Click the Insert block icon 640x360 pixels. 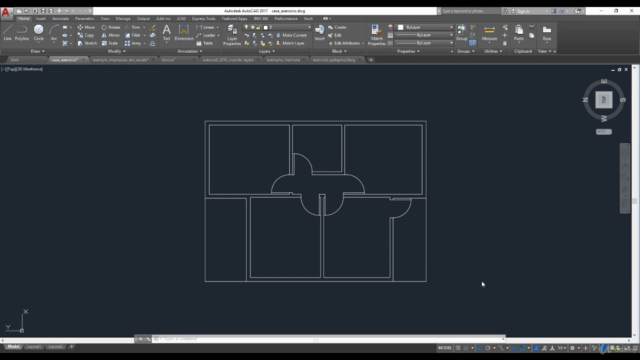[x=320, y=32]
